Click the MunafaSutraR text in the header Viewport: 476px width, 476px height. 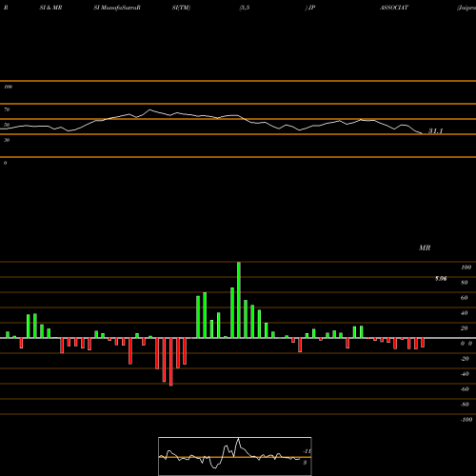click(120, 8)
